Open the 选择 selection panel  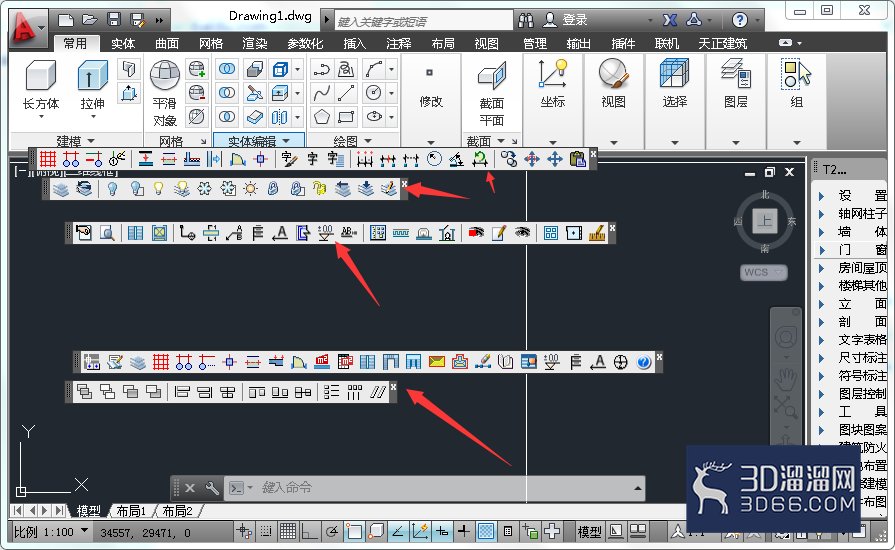pyautogui.click(x=675, y=83)
